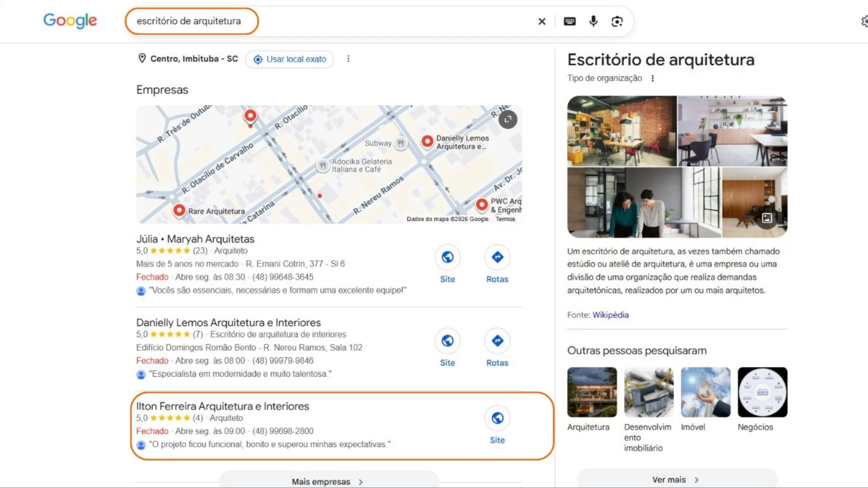
Task: Click the Adocika Gelateria marker on map
Action: [x=322, y=166]
